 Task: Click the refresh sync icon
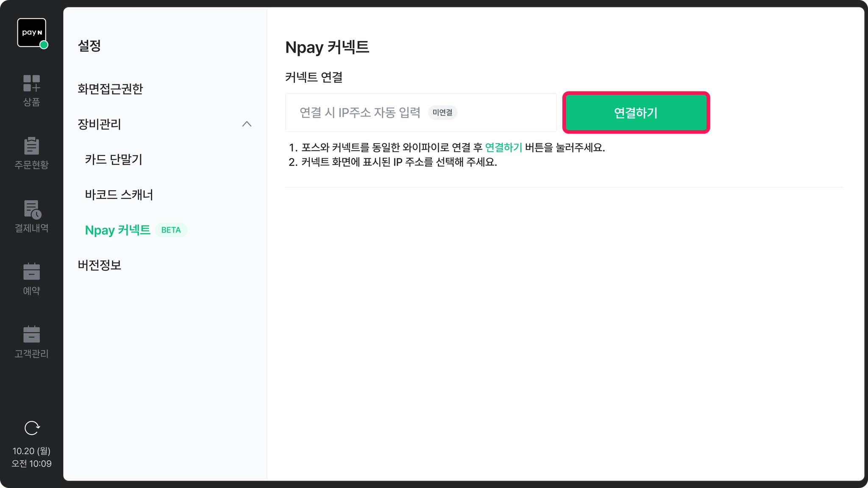point(32,428)
